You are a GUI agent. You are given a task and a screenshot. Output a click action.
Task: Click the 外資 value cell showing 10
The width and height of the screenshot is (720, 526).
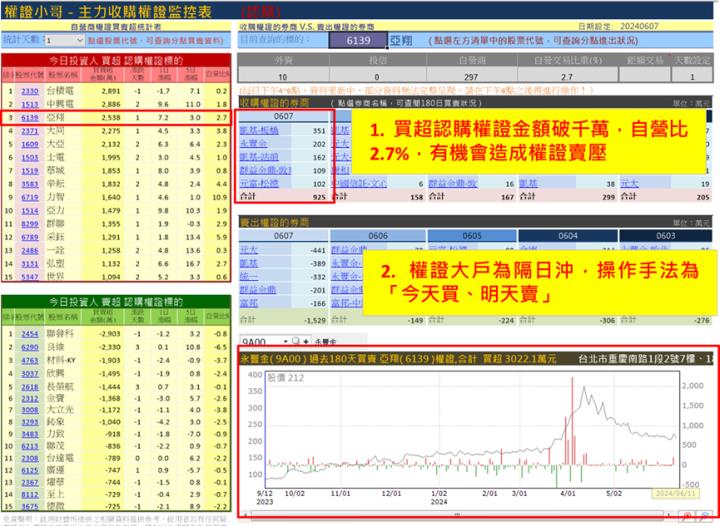click(283, 76)
